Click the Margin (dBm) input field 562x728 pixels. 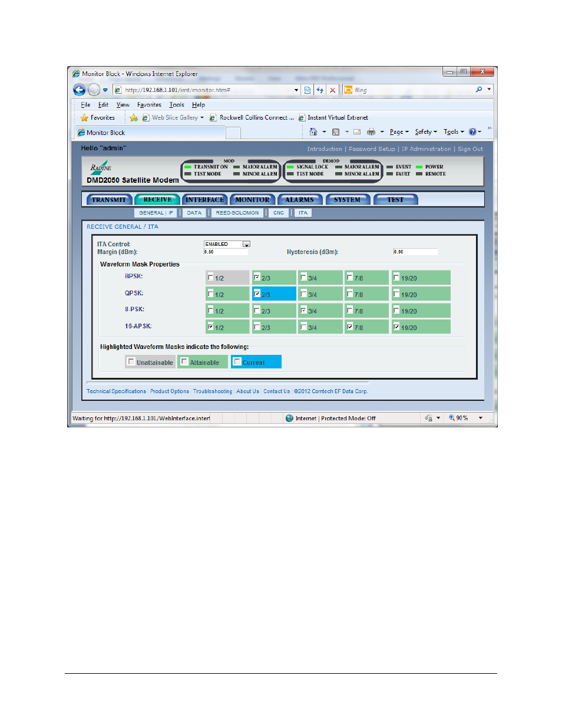[226, 252]
